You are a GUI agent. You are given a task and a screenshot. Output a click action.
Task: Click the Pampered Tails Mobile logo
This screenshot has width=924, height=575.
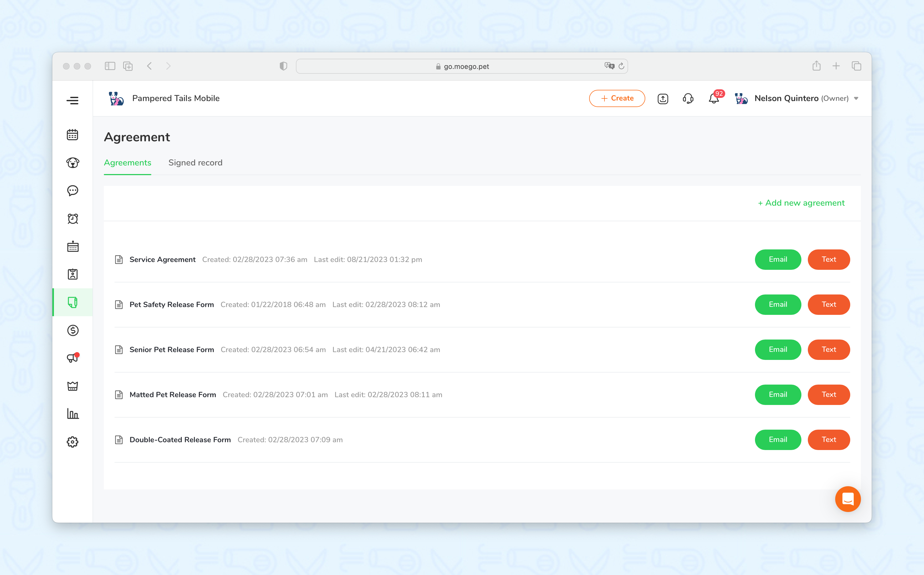(116, 98)
